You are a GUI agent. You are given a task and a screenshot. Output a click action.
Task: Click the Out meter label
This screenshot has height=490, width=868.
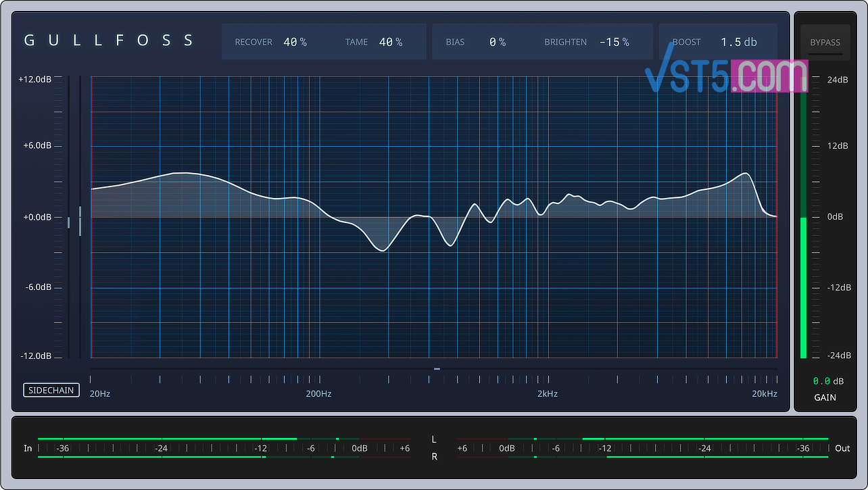click(842, 448)
